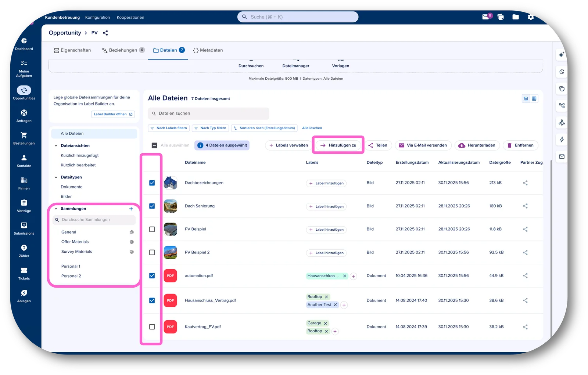Click the Durchsuche Sammlungen field

[94, 220]
